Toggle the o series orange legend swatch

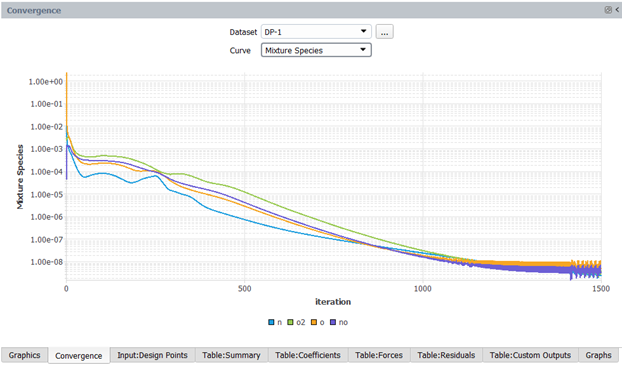click(x=314, y=322)
